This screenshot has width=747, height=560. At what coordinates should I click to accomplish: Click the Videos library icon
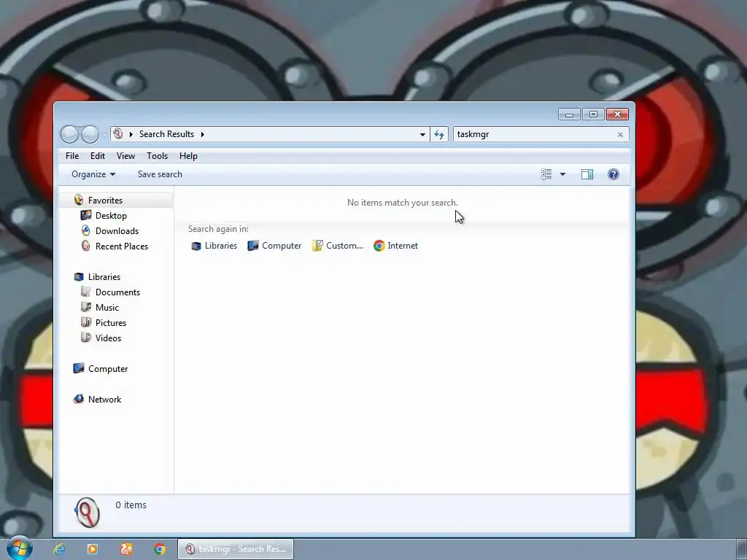(86, 338)
